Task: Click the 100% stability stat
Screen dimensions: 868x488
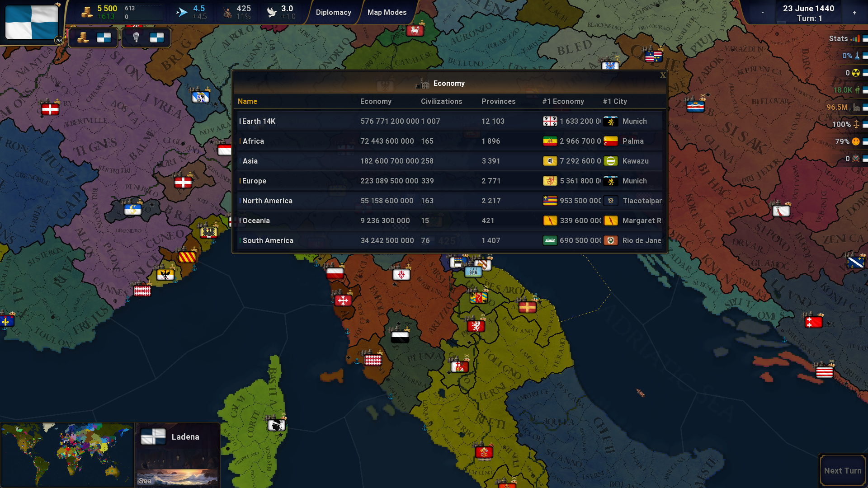Action: click(x=845, y=124)
